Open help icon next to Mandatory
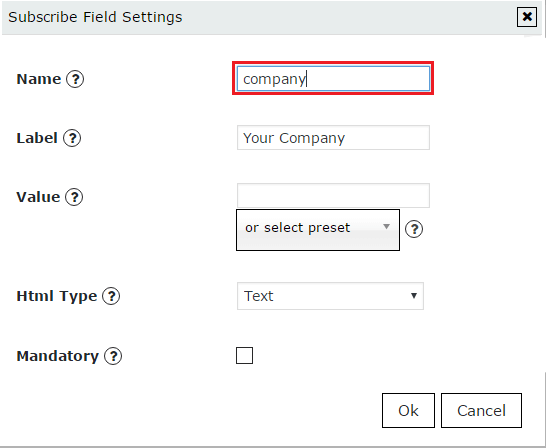Image resolution: width=546 pixels, height=448 pixels. click(x=113, y=356)
